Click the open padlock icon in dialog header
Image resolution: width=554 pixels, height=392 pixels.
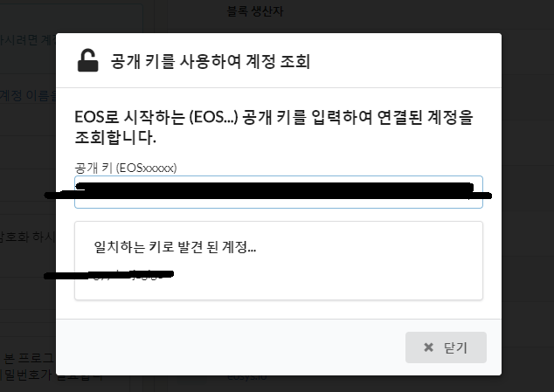[x=87, y=61]
